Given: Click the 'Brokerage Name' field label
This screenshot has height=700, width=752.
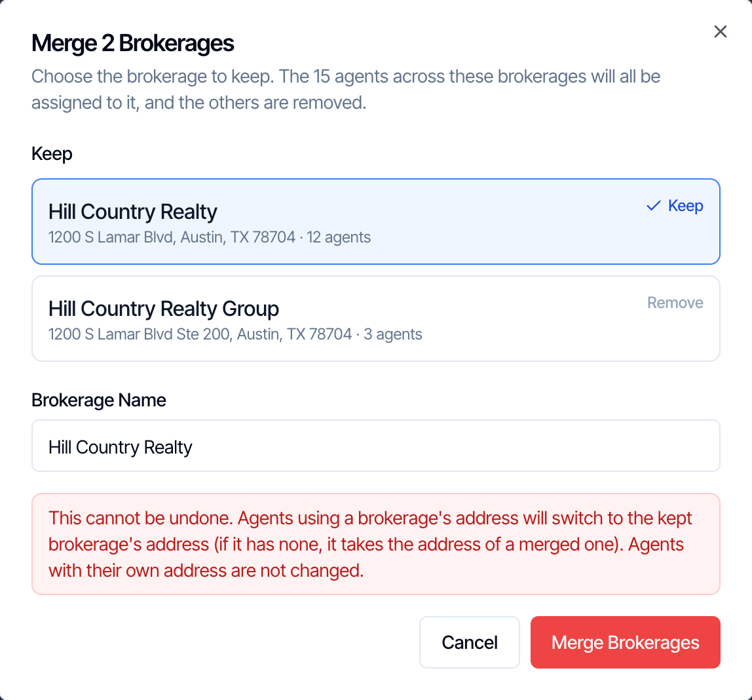Looking at the screenshot, I should pyautogui.click(x=99, y=400).
